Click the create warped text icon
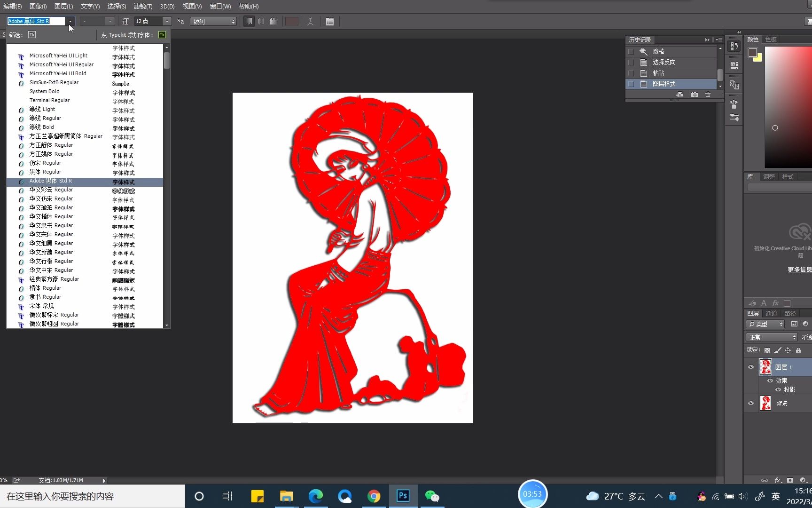 coord(310,22)
